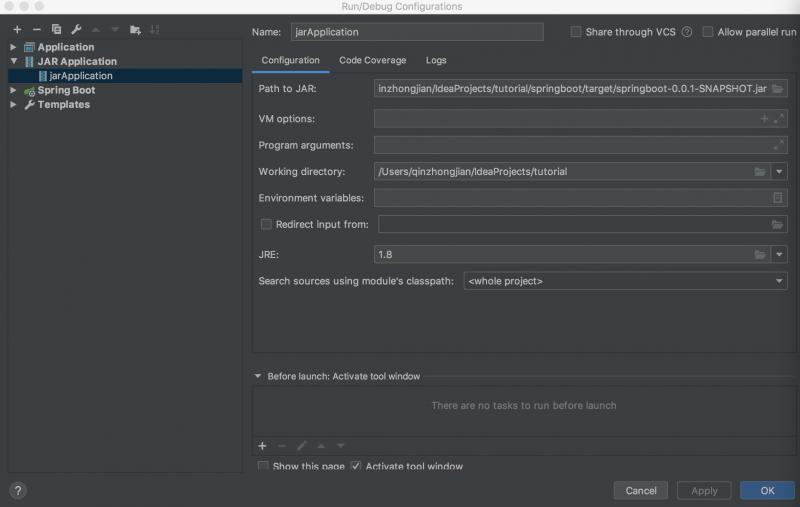Add before launch task plus icon
The image size is (800, 507).
coord(262,446)
